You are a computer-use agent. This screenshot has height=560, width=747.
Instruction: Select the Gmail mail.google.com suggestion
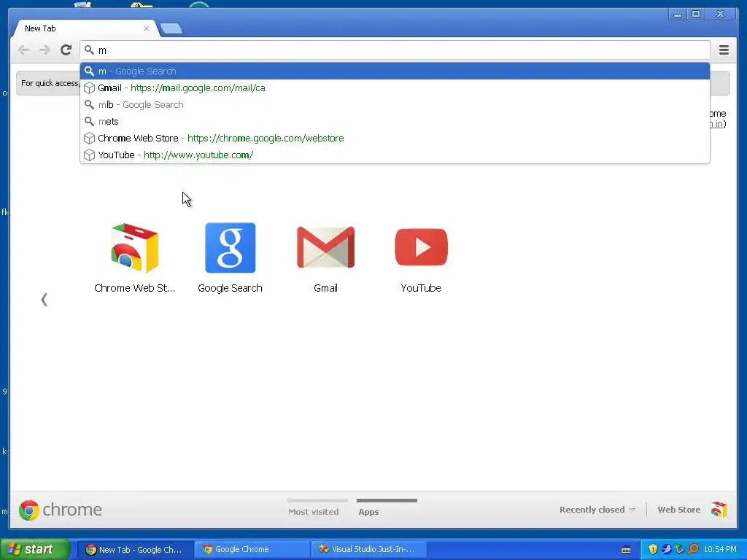click(395, 87)
